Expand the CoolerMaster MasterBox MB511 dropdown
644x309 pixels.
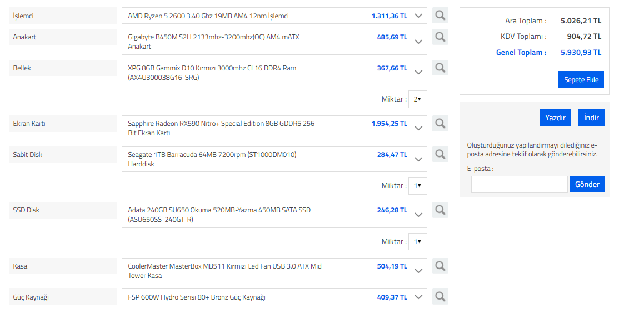(418, 271)
